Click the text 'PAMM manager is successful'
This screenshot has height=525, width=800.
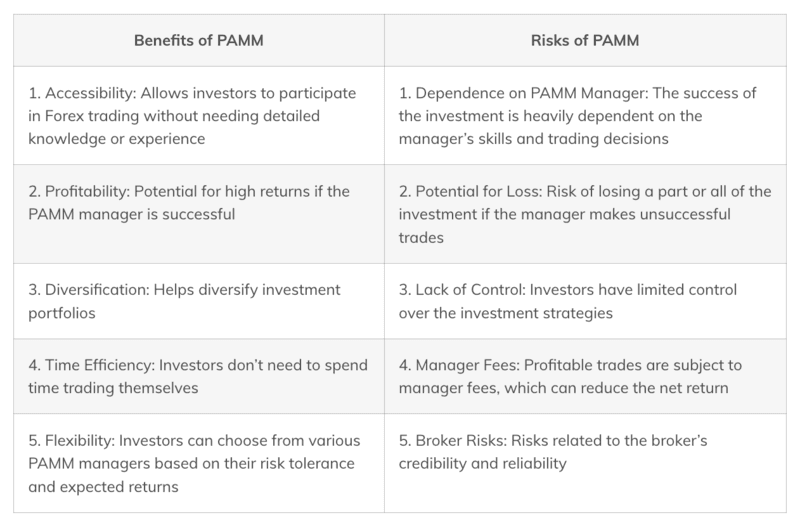click(132, 214)
